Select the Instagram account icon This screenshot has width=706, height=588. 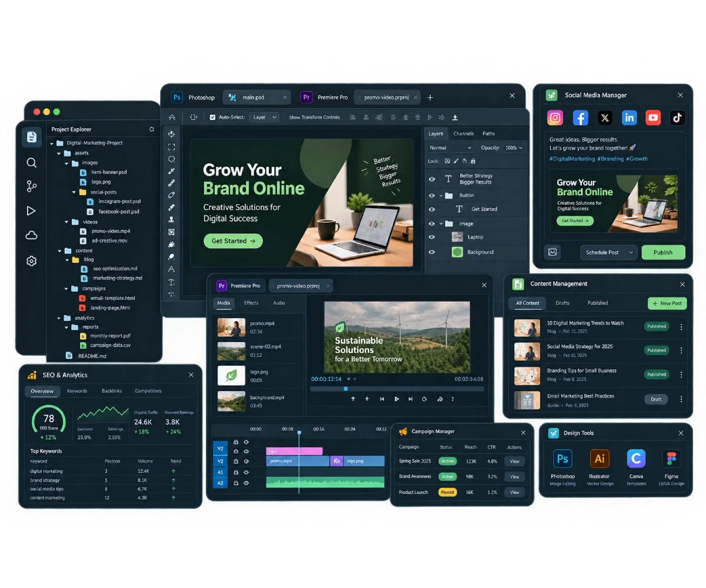pos(555,118)
